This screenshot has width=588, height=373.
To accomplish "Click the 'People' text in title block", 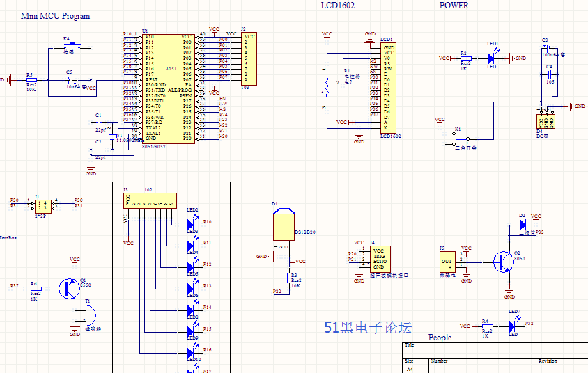I will (x=440, y=338).
